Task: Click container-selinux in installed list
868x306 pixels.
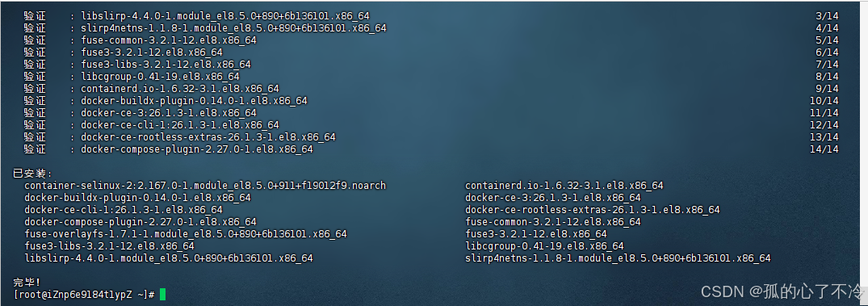Action: 205,186
